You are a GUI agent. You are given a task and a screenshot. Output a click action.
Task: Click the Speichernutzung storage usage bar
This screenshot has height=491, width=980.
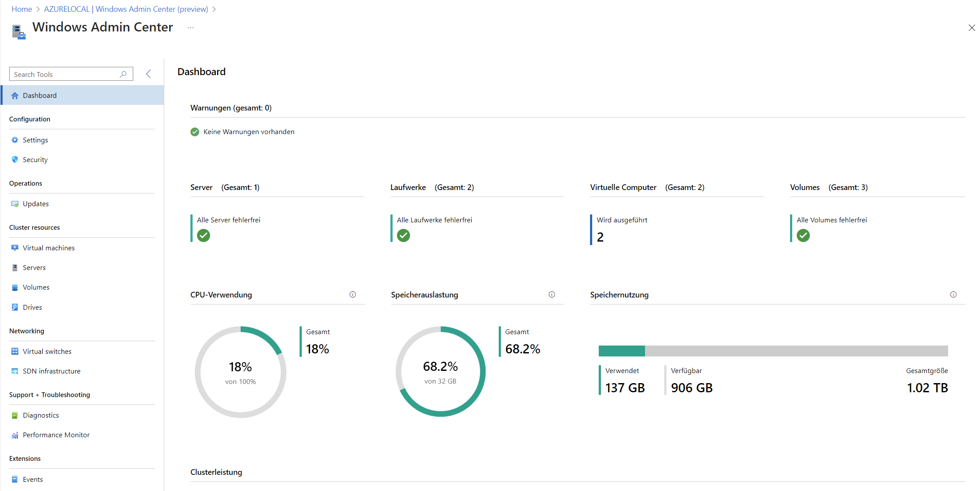(x=773, y=351)
